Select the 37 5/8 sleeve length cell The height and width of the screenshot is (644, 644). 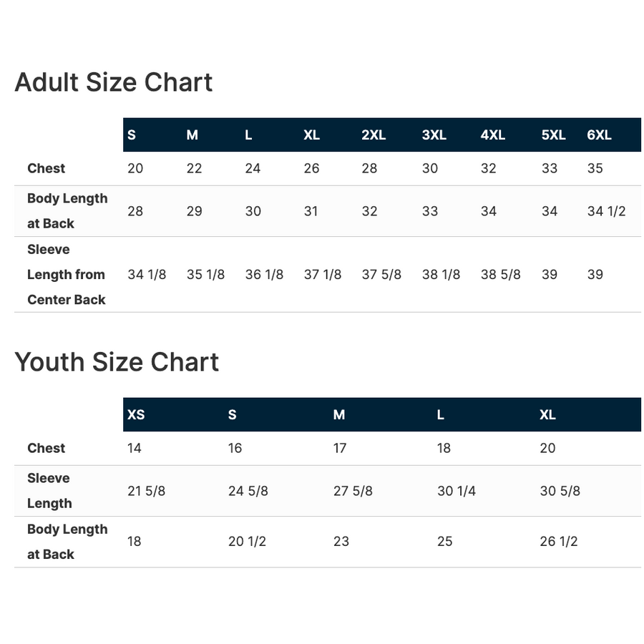[381, 275]
